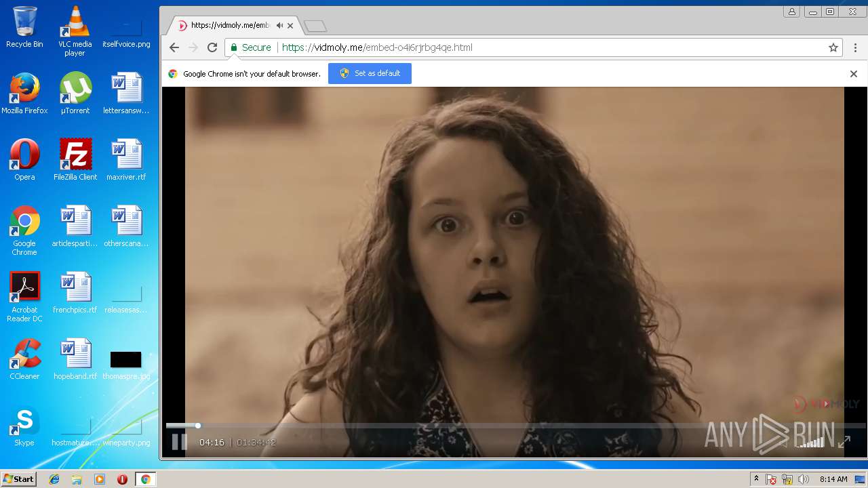Open Windows Media Player from taskbar
This screenshot has height=488, width=868.
tap(100, 479)
